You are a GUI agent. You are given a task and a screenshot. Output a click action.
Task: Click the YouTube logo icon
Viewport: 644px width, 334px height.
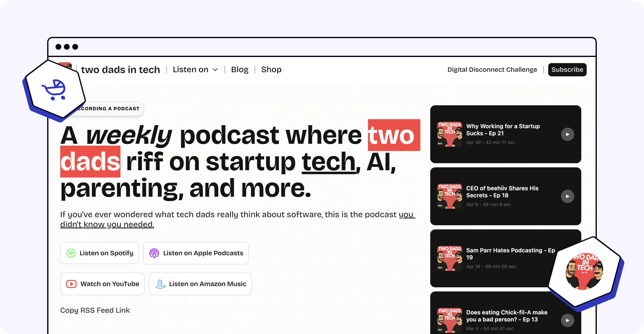[71, 284]
